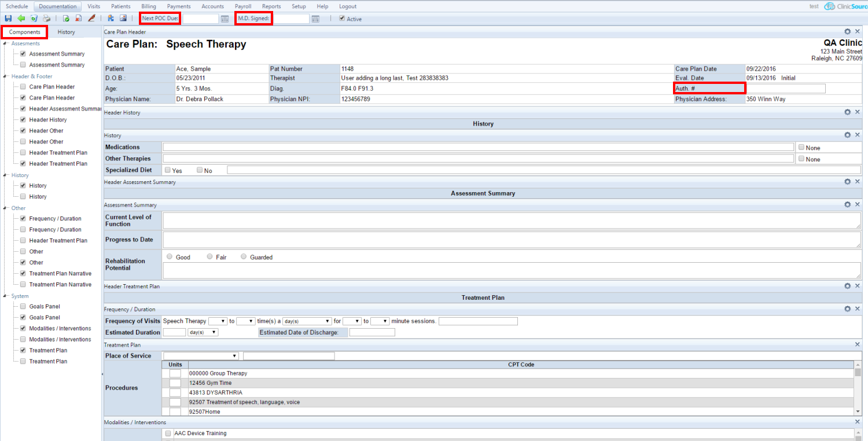Close the Assessment Summary panel with X
The width and height of the screenshot is (868, 441).
tap(858, 205)
